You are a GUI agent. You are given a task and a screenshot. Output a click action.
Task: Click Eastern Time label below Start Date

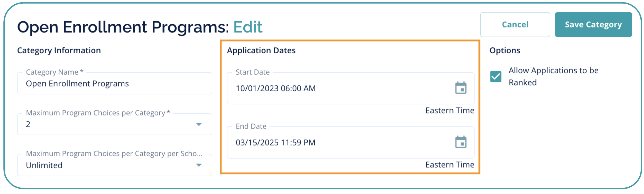pyautogui.click(x=449, y=111)
